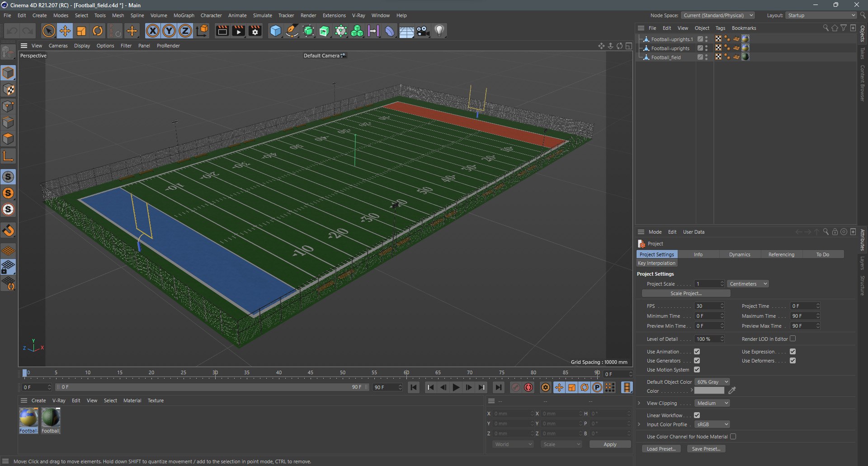Open Edit Render Settings
868x466 pixels.
click(255, 31)
